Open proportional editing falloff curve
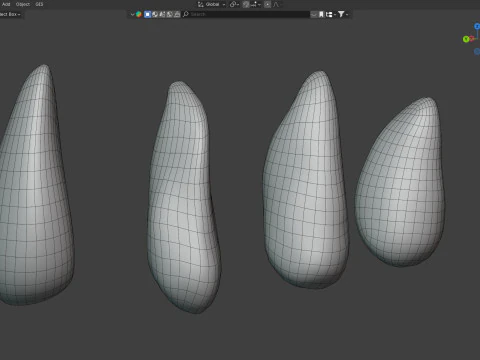The image size is (480, 360). pos(276,4)
